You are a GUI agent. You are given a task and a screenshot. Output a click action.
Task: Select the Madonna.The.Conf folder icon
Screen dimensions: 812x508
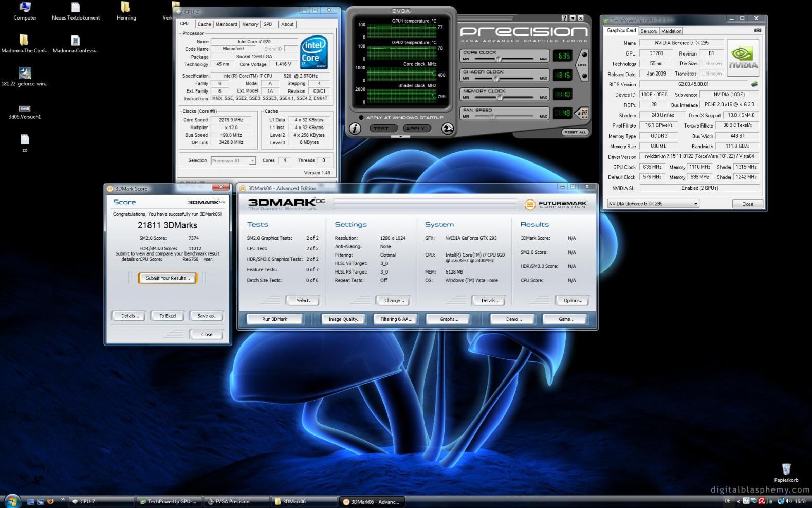[25, 44]
